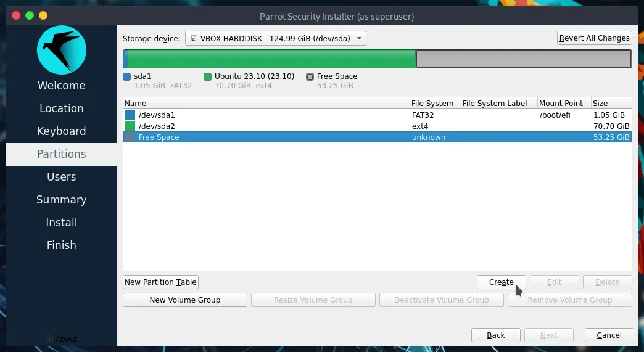644x352 pixels.
Task: Click Revert All Changes button
Action: click(x=594, y=38)
